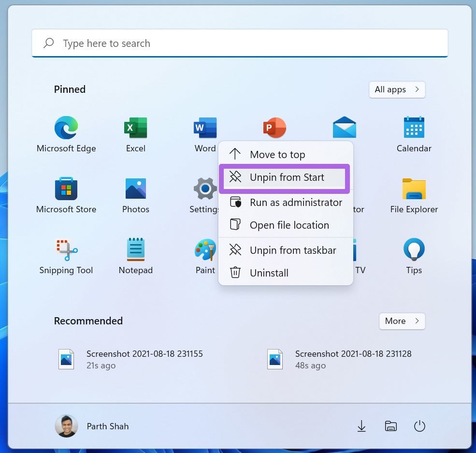The image size is (476, 453).
Task: Launch the Excel app icon
Action: (135, 129)
